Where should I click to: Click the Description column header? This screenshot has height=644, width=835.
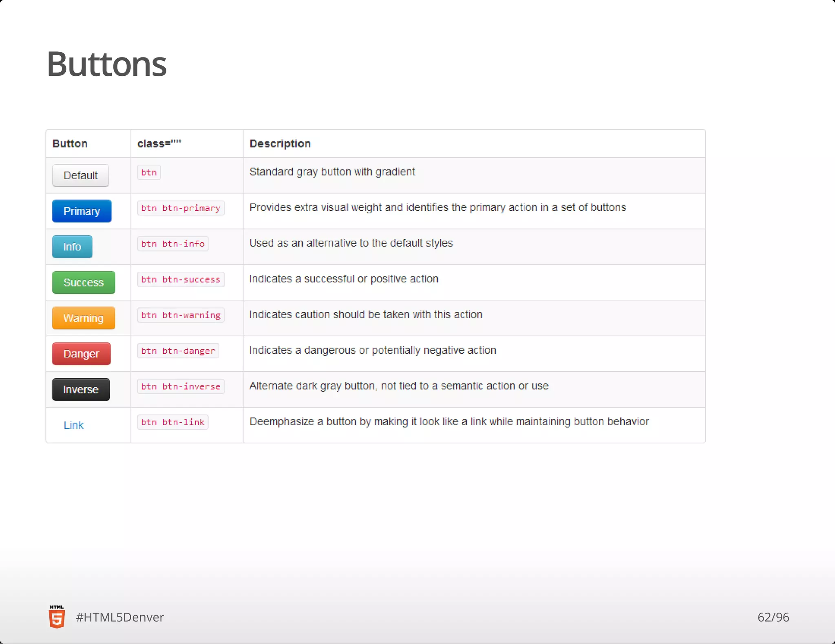(x=280, y=143)
